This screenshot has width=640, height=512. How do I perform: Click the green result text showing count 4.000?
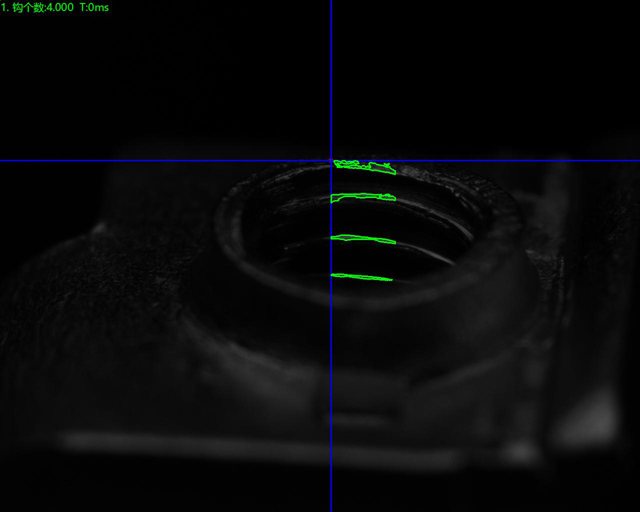click(36, 7)
